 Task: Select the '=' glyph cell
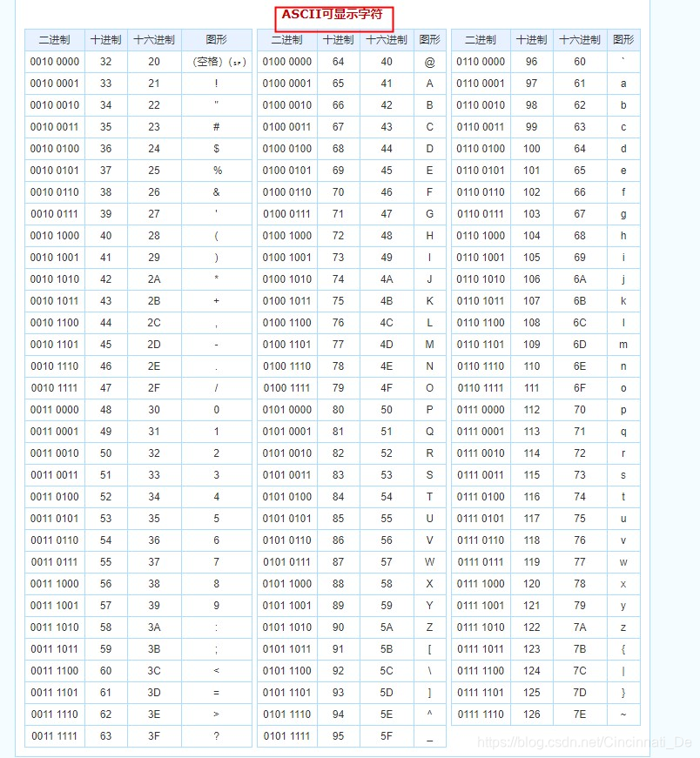217,693
